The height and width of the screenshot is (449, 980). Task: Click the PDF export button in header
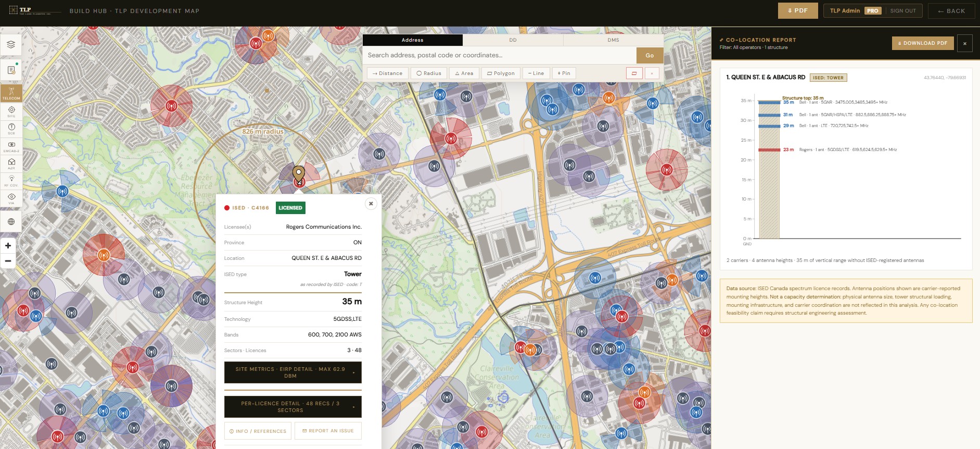(798, 10)
